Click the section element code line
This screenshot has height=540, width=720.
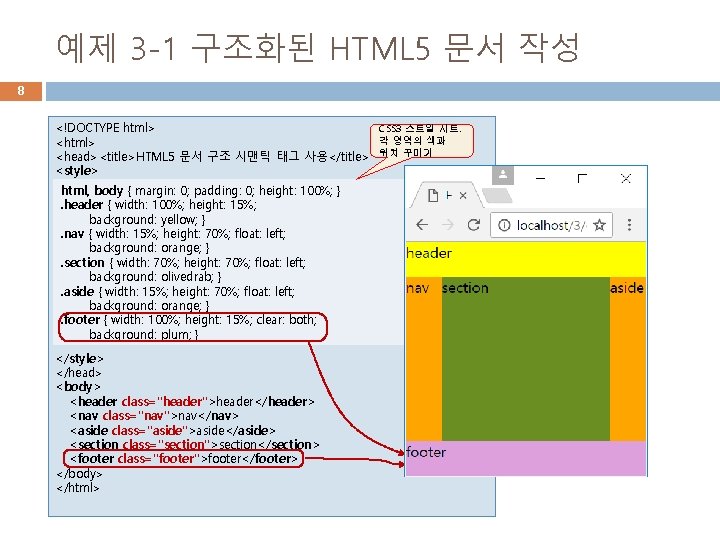[x=195, y=444]
